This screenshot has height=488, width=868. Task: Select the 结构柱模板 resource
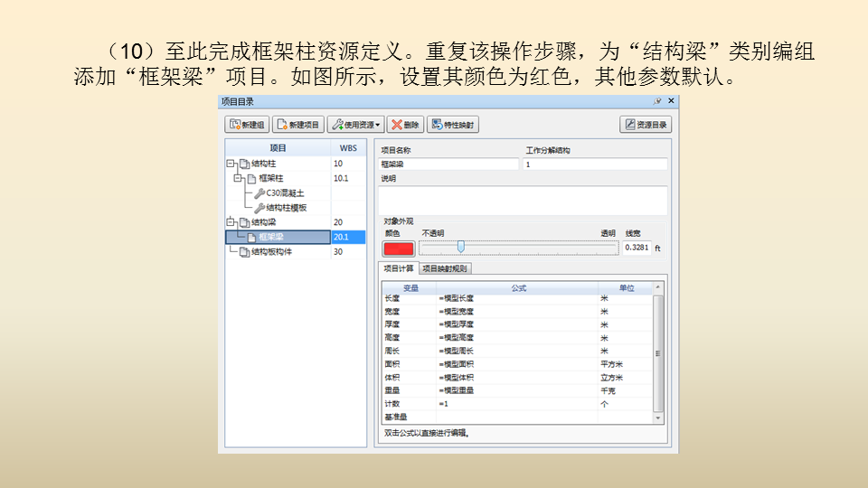[287, 208]
